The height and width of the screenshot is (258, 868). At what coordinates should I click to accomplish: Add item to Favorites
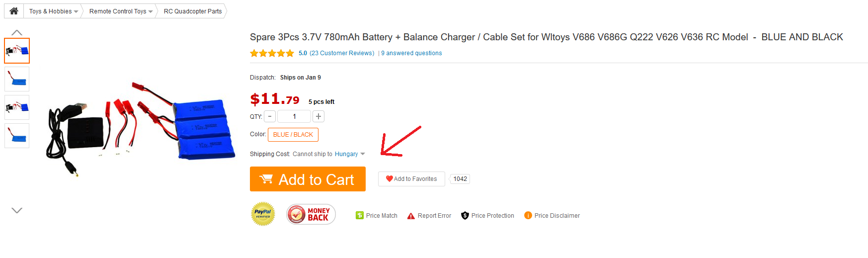[411, 179]
